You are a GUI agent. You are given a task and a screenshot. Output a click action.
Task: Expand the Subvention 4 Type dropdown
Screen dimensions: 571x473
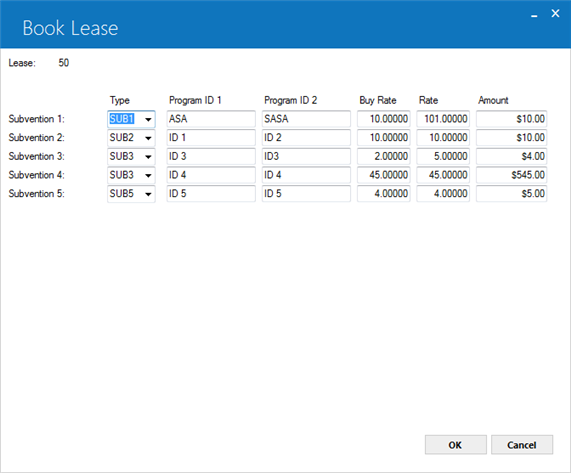(148, 175)
